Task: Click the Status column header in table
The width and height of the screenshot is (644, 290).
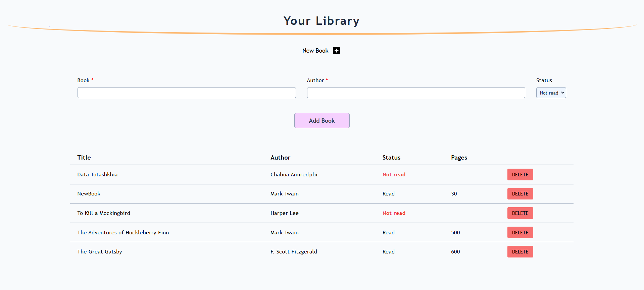Action: 391,158
